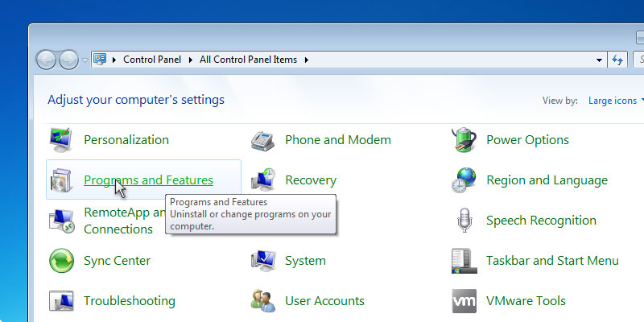Image resolution: width=644 pixels, height=322 pixels.
Task: Expand the arrow after Control Panel breadcrumb
Action: tap(191, 60)
